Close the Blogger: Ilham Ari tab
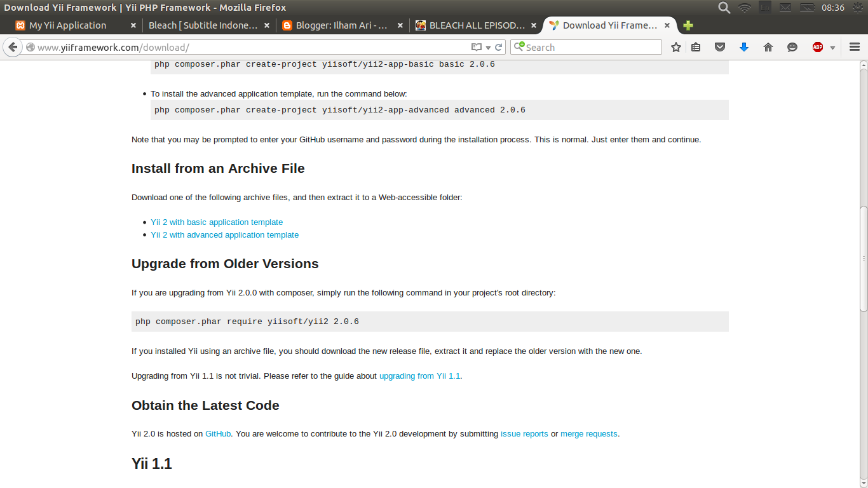Viewport: 868px width, 488px height. [400, 25]
